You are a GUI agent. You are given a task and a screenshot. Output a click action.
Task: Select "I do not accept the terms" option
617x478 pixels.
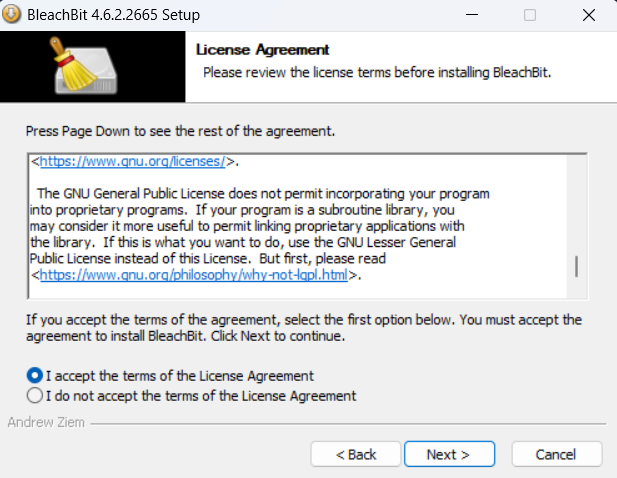tap(35, 395)
